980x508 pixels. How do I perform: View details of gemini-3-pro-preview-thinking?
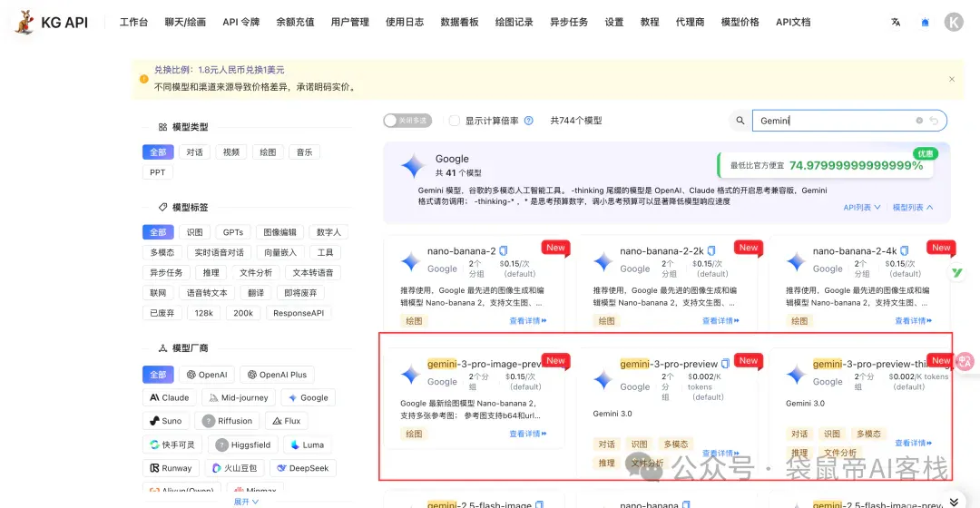[913, 443]
